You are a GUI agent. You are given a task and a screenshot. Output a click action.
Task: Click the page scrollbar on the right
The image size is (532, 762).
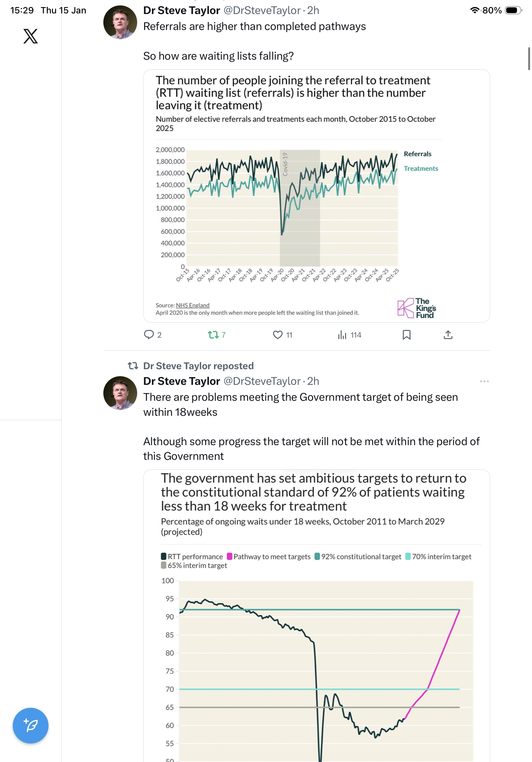point(529,59)
